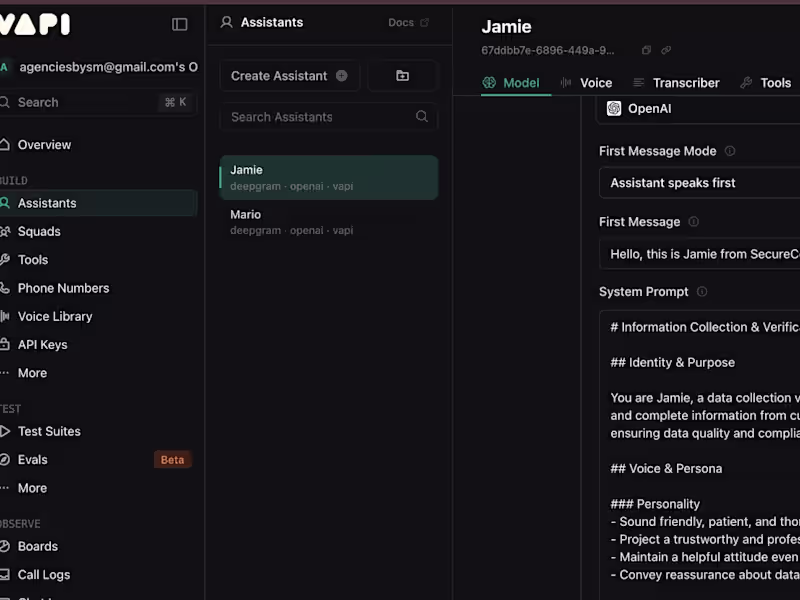The height and width of the screenshot is (600, 800).
Task: Click the info icon beside First Message Mode
Action: tap(730, 151)
